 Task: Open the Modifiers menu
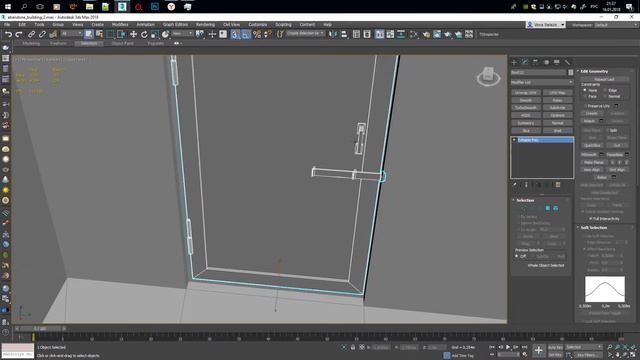[120, 25]
